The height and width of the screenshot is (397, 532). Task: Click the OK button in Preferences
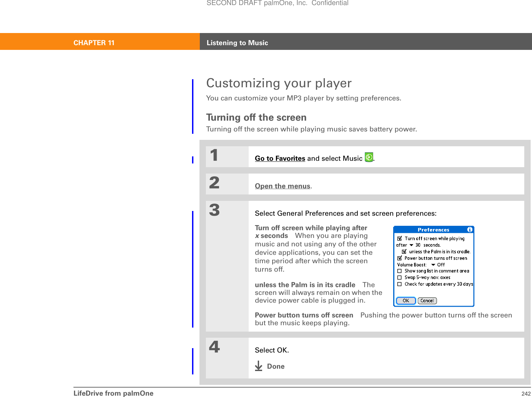406,301
